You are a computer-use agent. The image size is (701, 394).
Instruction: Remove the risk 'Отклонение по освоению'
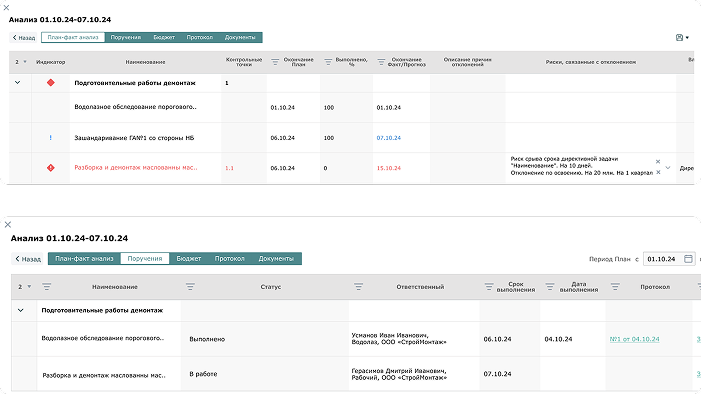658,173
